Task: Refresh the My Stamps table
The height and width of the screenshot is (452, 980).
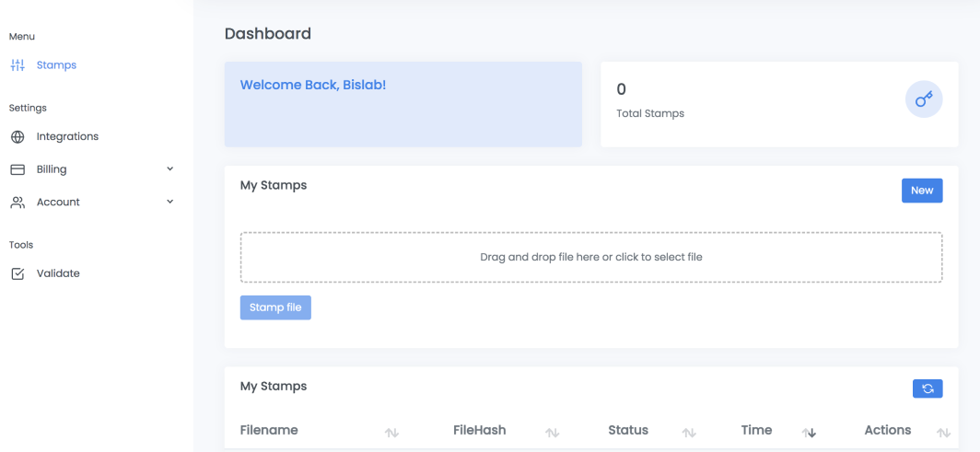Action: pos(927,388)
